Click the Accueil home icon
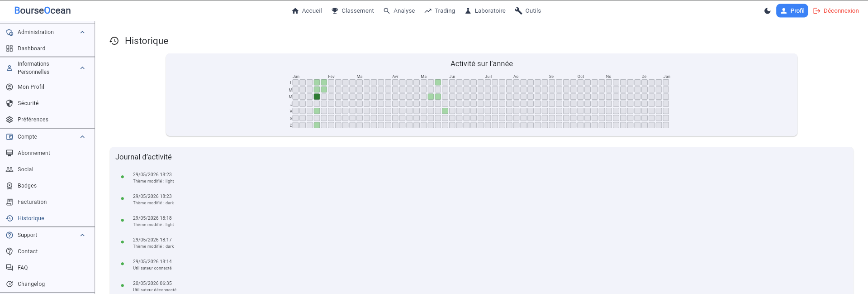 295,11
